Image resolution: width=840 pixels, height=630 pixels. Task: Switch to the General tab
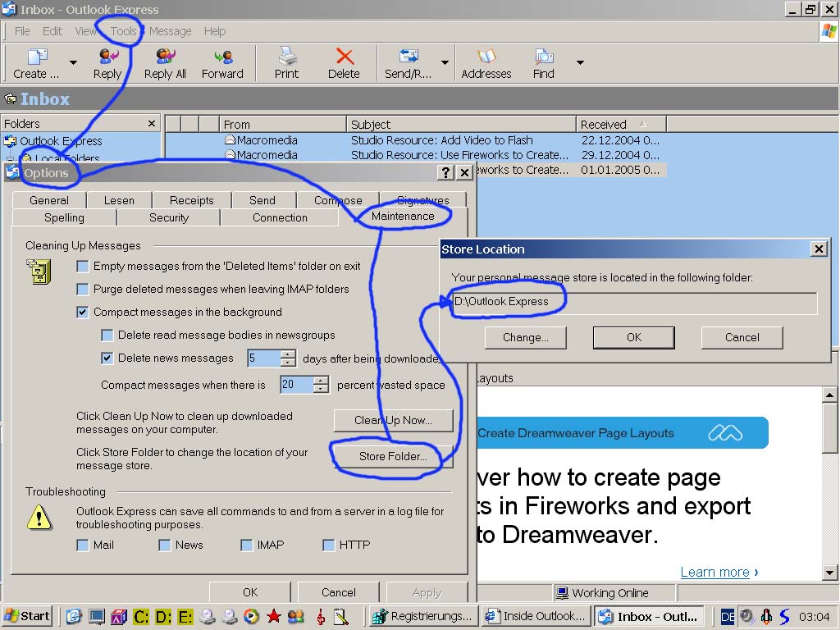[x=48, y=200]
